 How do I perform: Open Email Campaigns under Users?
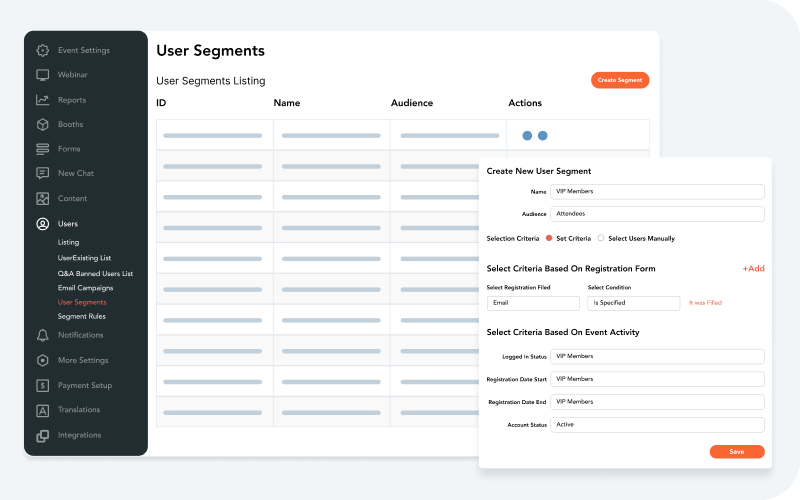pos(87,288)
